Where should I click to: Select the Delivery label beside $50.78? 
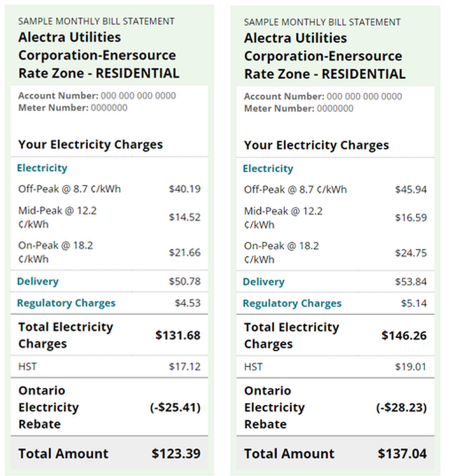point(38,281)
